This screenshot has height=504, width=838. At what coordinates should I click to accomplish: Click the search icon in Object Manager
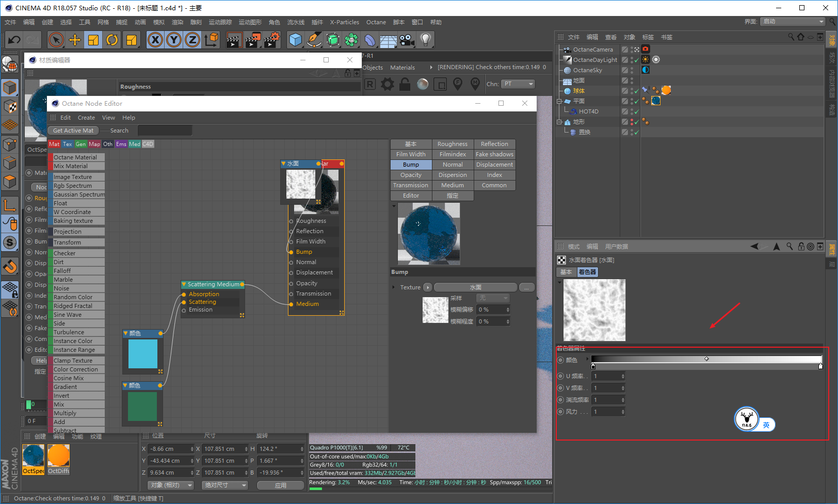pos(791,37)
